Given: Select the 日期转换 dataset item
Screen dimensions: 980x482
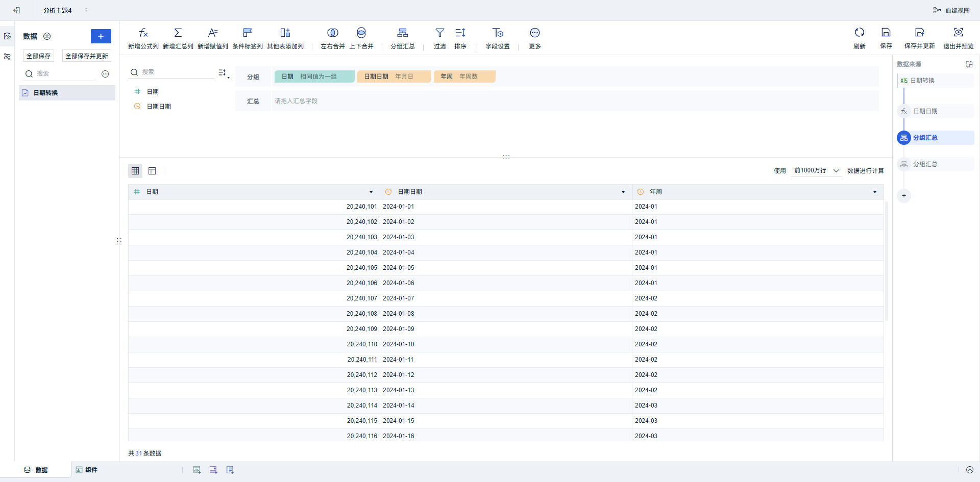Looking at the screenshot, I should [x=67, y=93].
